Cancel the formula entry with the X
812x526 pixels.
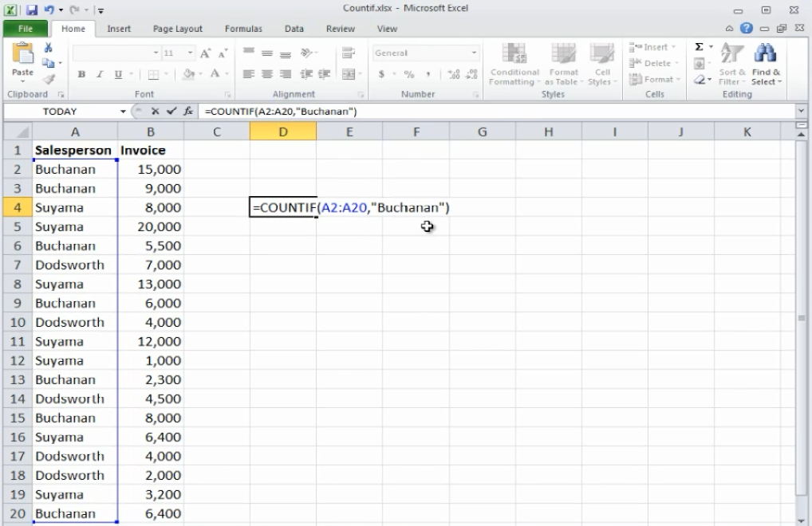pyautogui.click(x=156, y=112)
